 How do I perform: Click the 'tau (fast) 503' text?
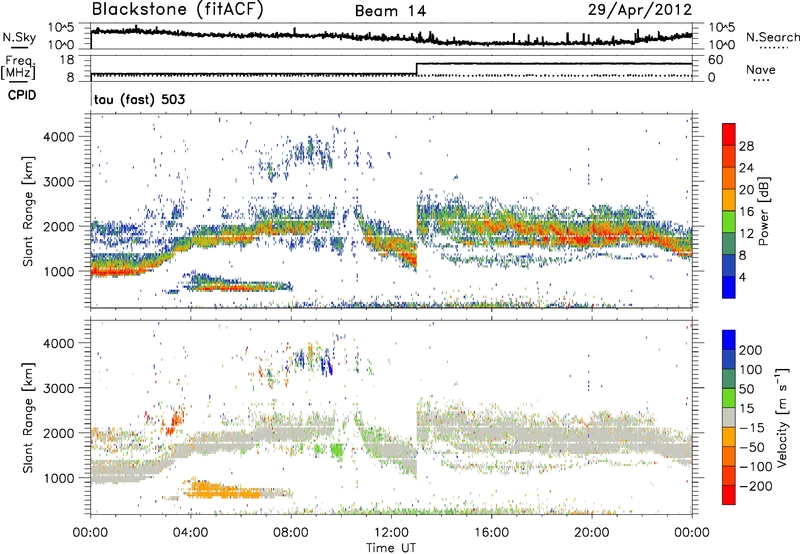point(139,99)
